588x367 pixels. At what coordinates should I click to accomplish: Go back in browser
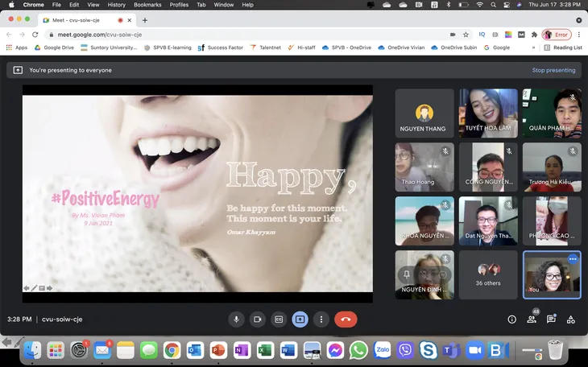click(x=9, y=35)
